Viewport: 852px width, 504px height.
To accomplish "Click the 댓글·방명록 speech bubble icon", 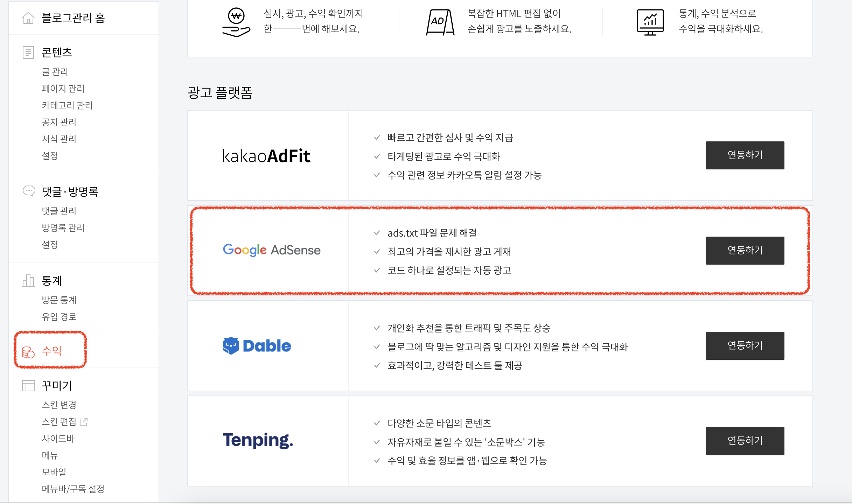I will pyautogui.click(x=29, y=191).
